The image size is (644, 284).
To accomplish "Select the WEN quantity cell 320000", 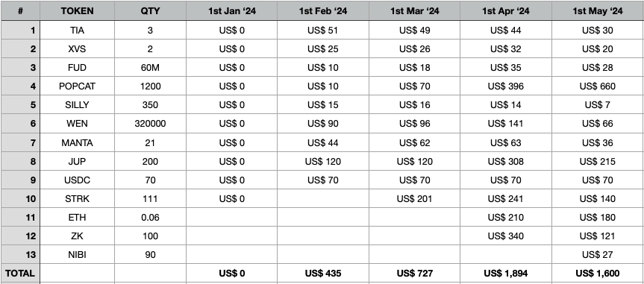I will [x=150, y=124].
